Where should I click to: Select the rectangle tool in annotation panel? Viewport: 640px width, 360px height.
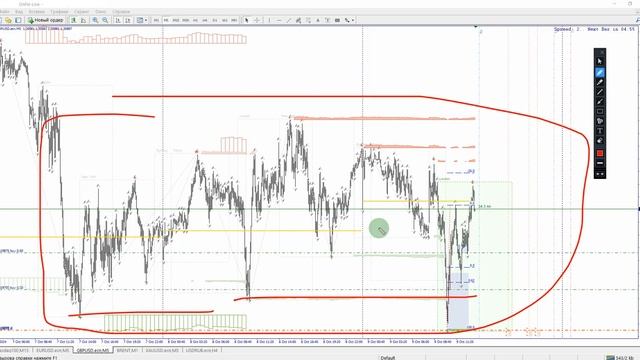coord(600,111)
